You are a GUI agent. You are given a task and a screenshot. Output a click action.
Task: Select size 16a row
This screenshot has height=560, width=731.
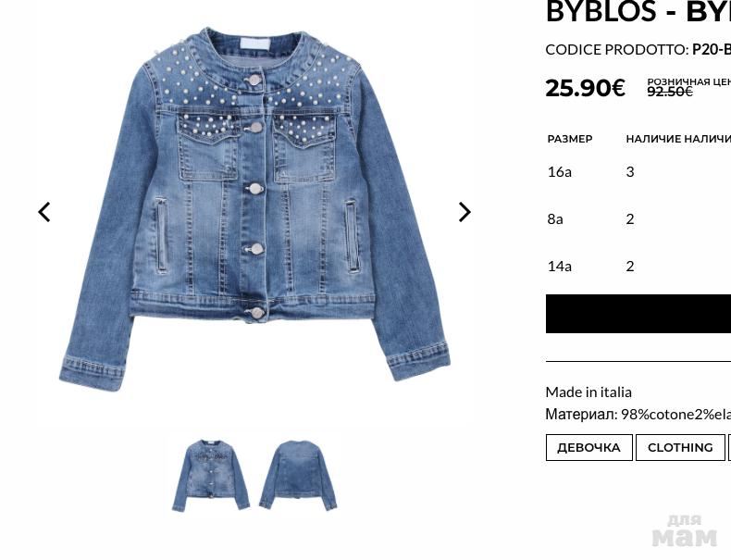coord(638,172)
